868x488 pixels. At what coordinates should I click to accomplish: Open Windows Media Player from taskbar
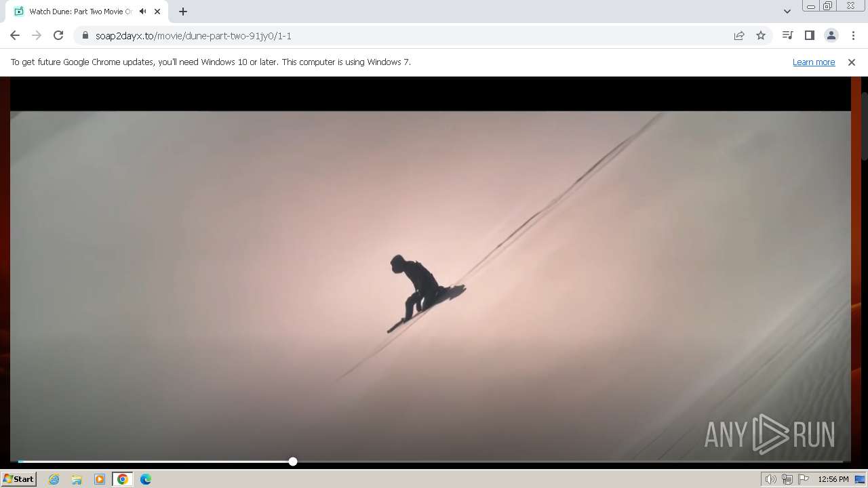click(100, 479)
